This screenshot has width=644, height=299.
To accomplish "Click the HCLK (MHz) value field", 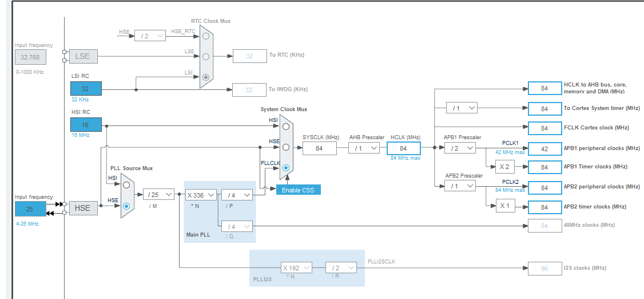I will click(x=403, y=148).
